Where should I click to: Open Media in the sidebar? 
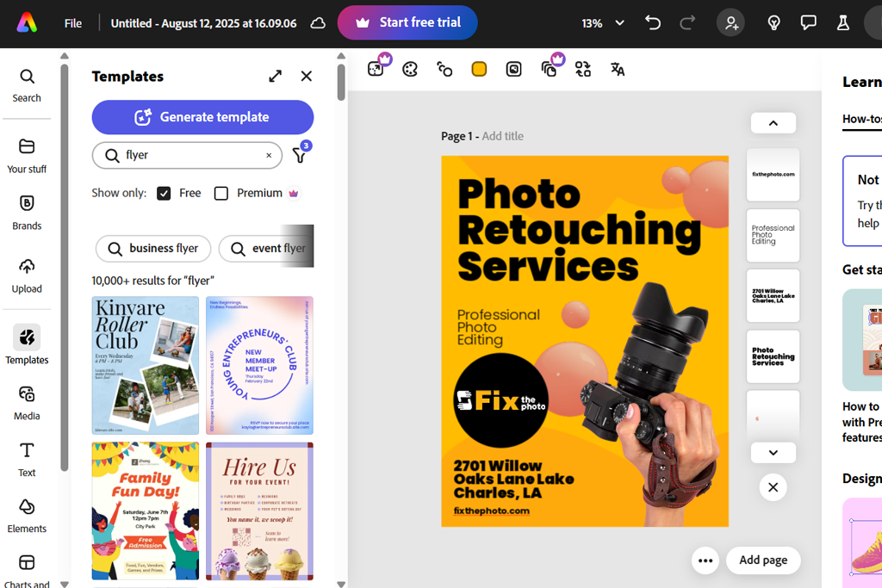click(27, 403)
